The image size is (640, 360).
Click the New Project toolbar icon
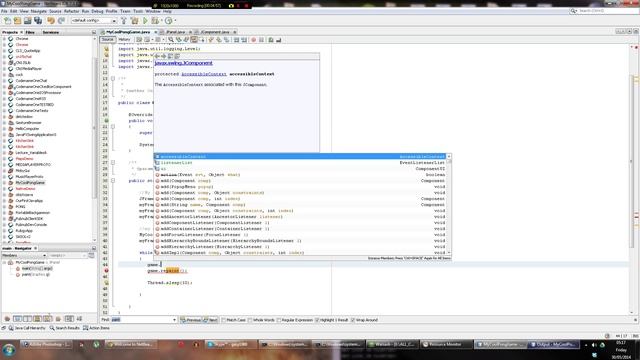click(x=17, y=20)
